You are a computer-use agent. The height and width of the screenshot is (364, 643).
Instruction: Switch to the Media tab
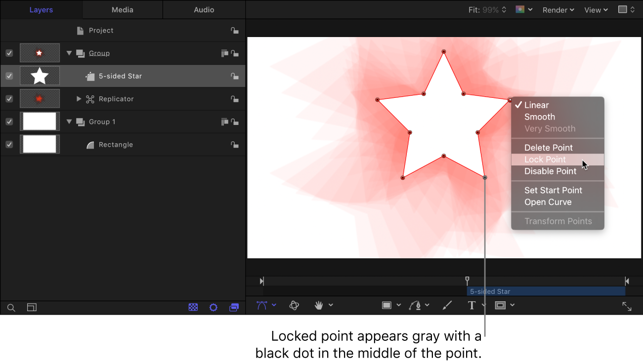point(123,10)
